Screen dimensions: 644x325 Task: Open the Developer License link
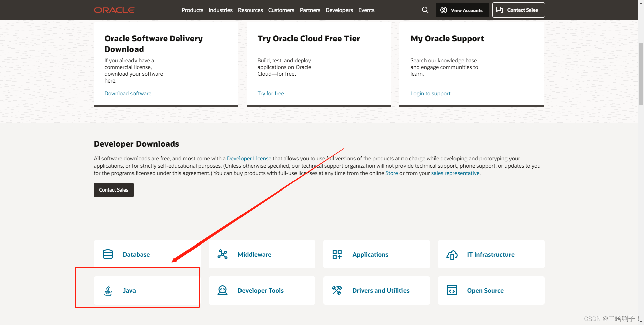249,158
